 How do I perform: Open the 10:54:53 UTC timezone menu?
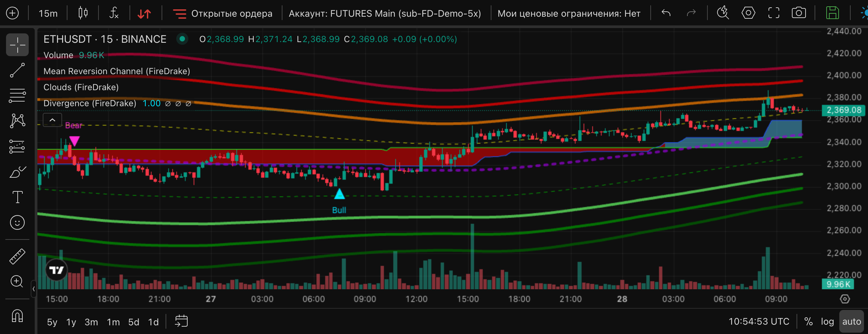click(x=759, y=322)
